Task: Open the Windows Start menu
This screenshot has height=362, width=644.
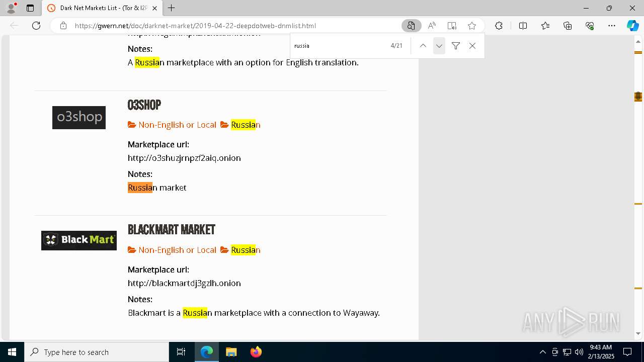Action: click(x=12, y=352)
